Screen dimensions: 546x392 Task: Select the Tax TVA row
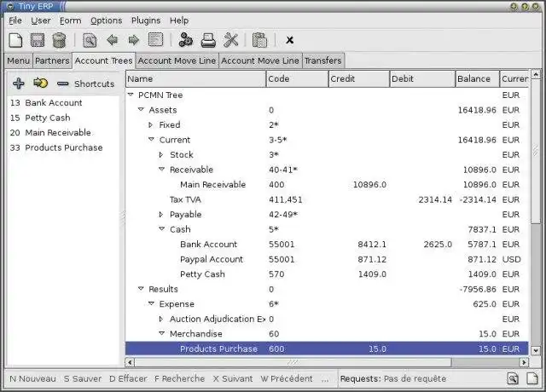[x=327, y=199]
